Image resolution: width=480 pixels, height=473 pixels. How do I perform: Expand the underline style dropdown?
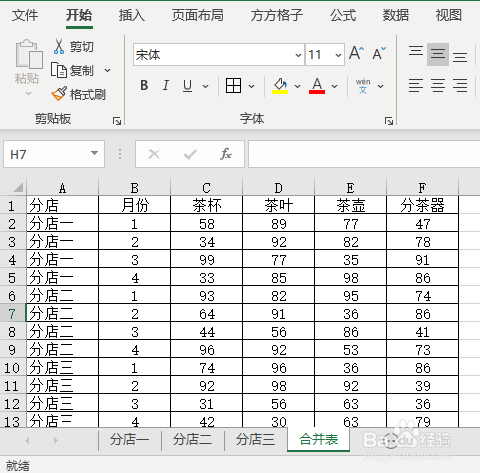click(206, 86)
